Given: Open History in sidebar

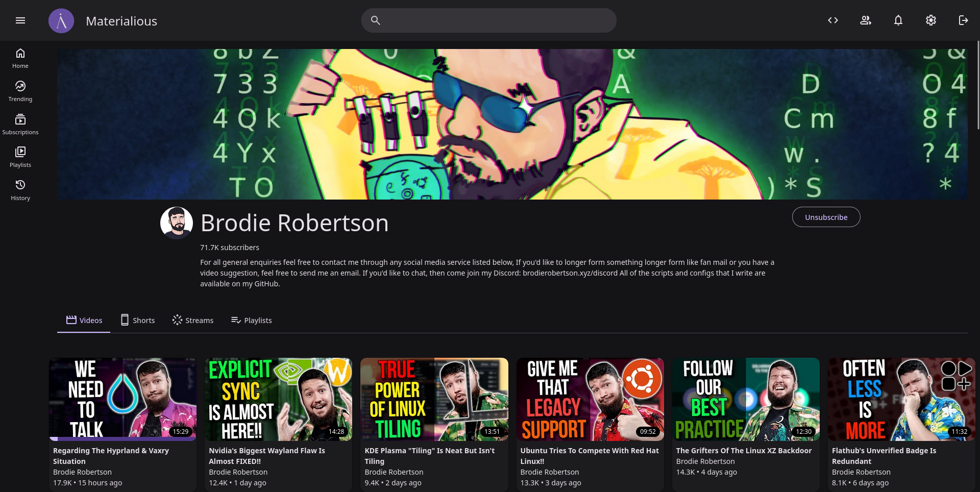Looking at the screenshot, I should coord(20,190).
